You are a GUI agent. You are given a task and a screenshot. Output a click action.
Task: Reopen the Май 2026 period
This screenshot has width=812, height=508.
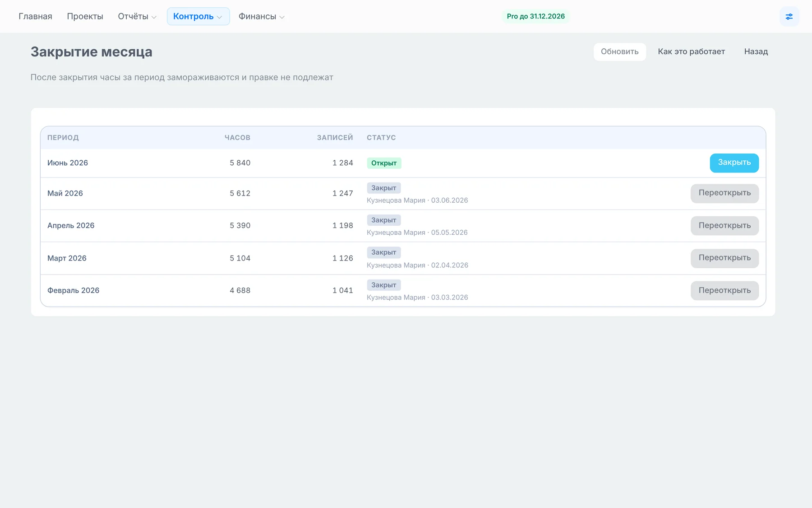tap(724, 193)
